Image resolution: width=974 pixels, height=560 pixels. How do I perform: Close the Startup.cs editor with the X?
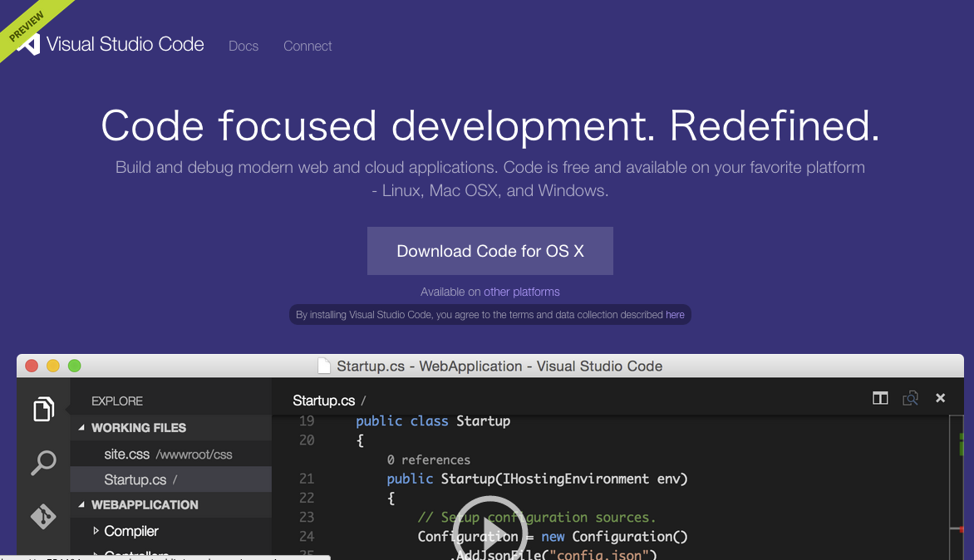[941, 398]
